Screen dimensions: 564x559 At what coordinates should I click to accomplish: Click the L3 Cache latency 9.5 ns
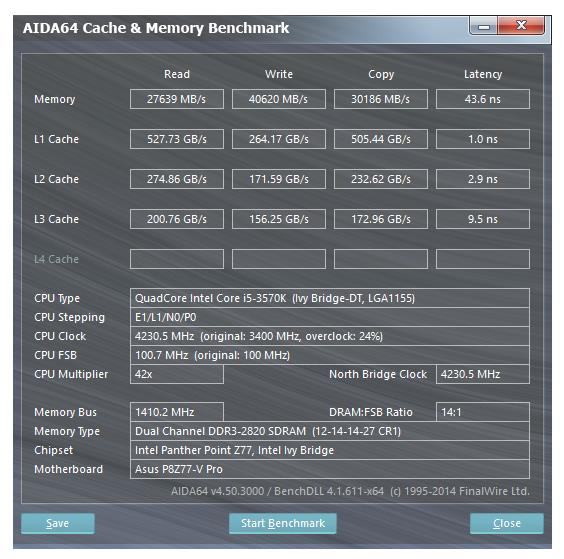click(483, 219)
